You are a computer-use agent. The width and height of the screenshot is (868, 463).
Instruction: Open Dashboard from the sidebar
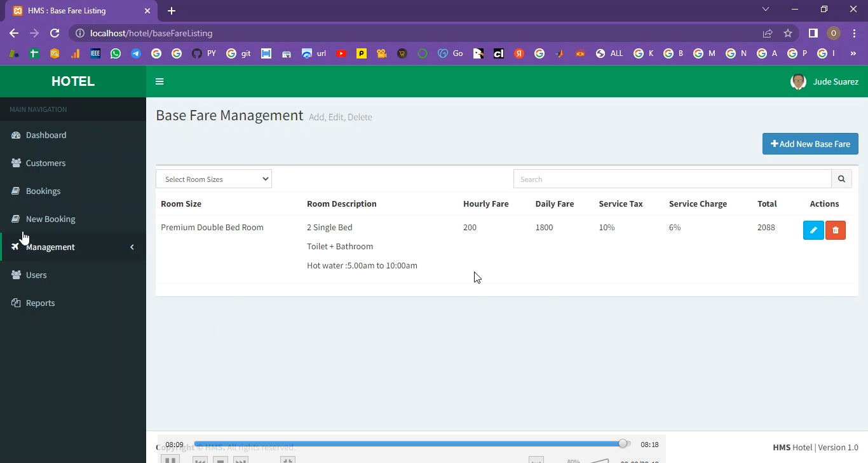[x=46, y=135]
